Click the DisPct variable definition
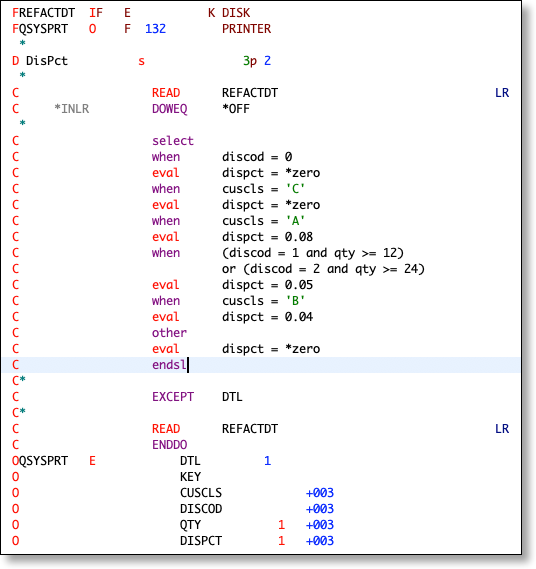 pos(47,61)
